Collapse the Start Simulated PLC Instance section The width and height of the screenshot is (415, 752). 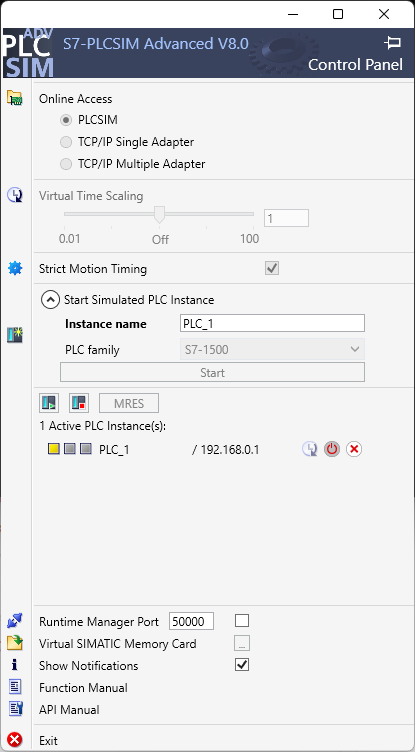click(x=50, y=300)
